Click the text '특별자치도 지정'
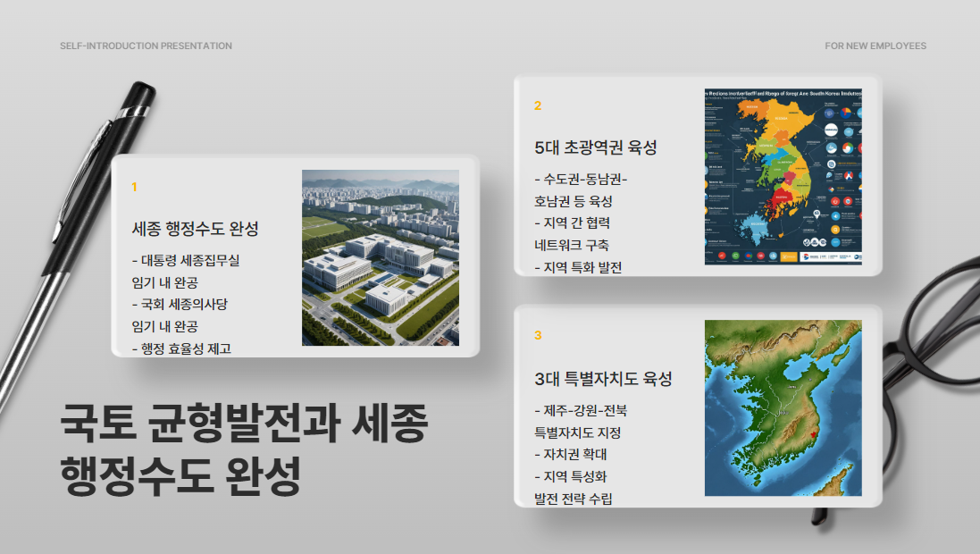Screen dimensions: 980x554 tap(577, 432)
